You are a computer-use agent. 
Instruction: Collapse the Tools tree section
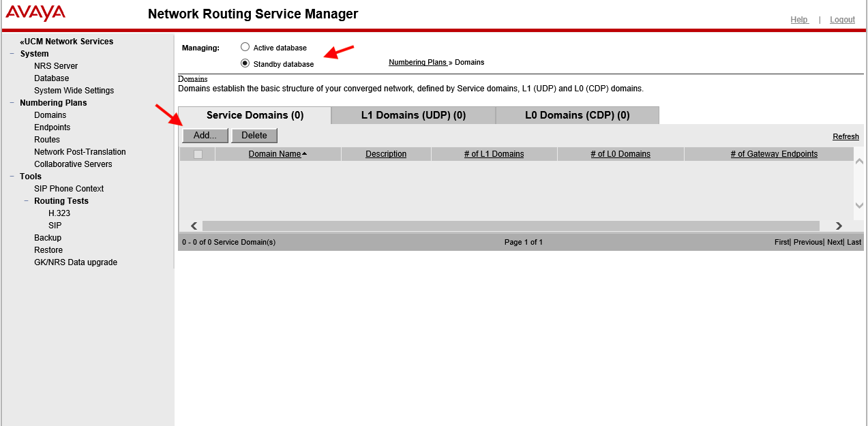tap(12, 177)
